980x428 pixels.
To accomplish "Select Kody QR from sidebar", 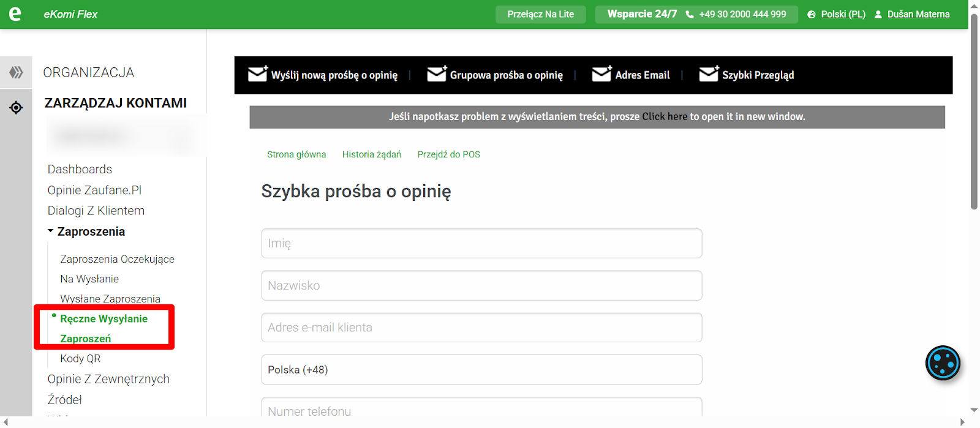I will [80, 358].
